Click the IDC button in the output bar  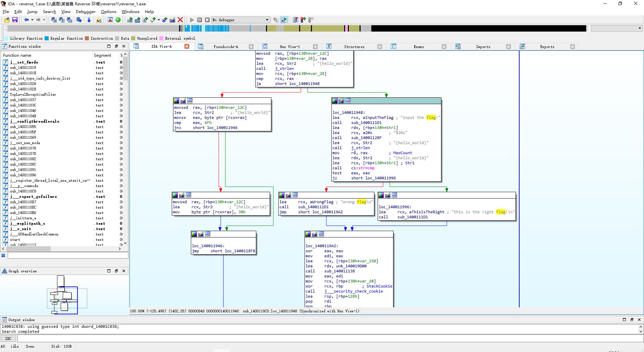tap(8, 339)
